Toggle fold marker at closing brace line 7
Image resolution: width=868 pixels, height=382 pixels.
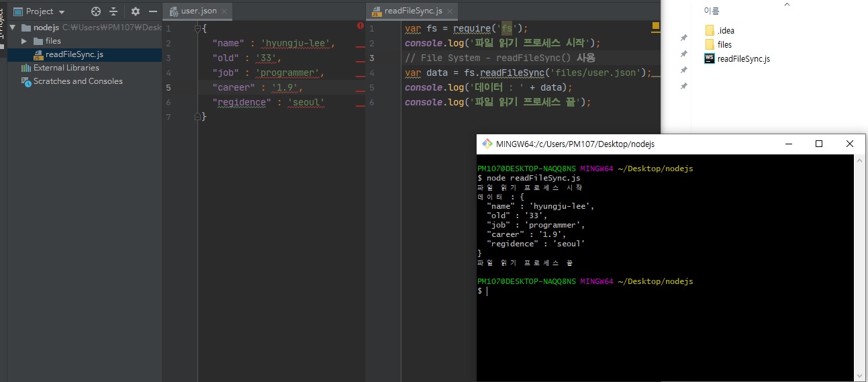click(x=197, y=116)
